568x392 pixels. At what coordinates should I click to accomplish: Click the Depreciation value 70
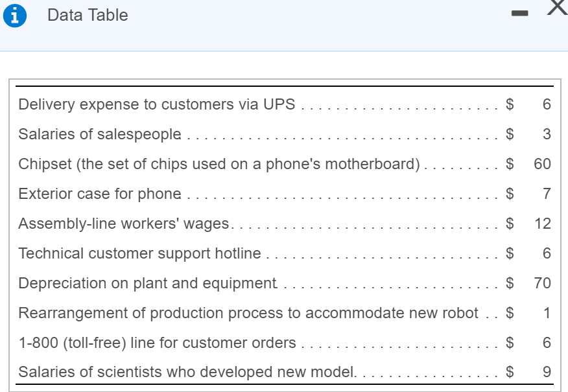[x=542, y=283]
